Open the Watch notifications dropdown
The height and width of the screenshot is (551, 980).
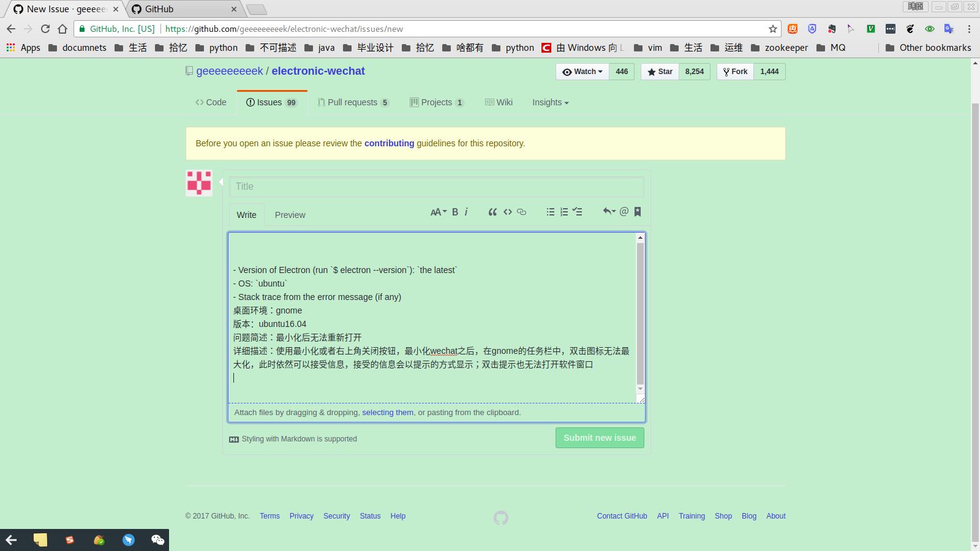(581, 72)
